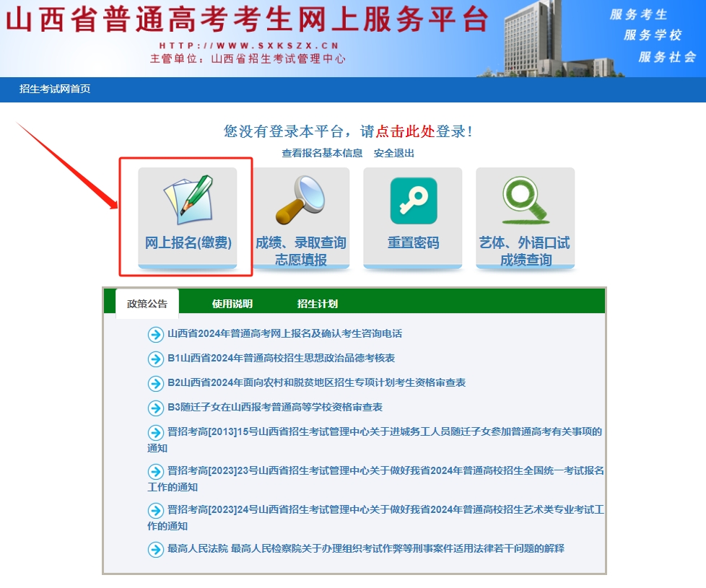Viewport: 706px width, 588px height.
Task: Click the red 点击此处 login link
Action: 405,131
